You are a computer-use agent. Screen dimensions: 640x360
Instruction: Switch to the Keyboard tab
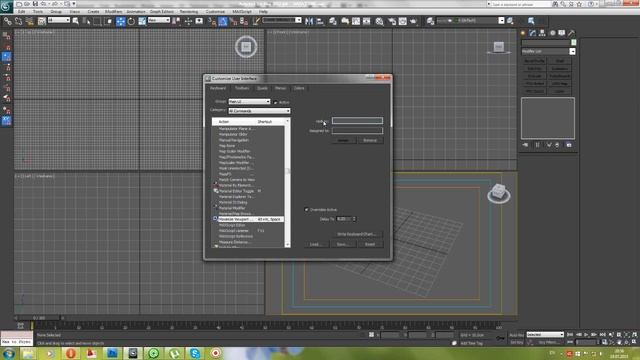coord(218,88)
